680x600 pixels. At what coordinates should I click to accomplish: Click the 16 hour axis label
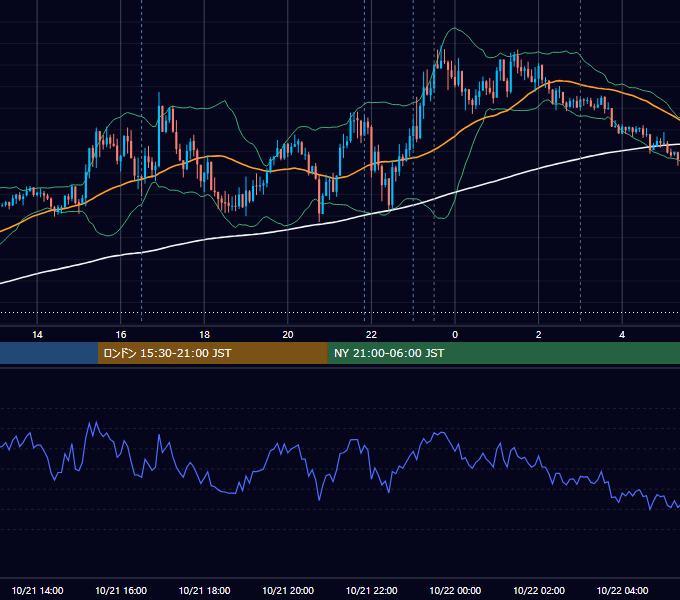(121, 335)
